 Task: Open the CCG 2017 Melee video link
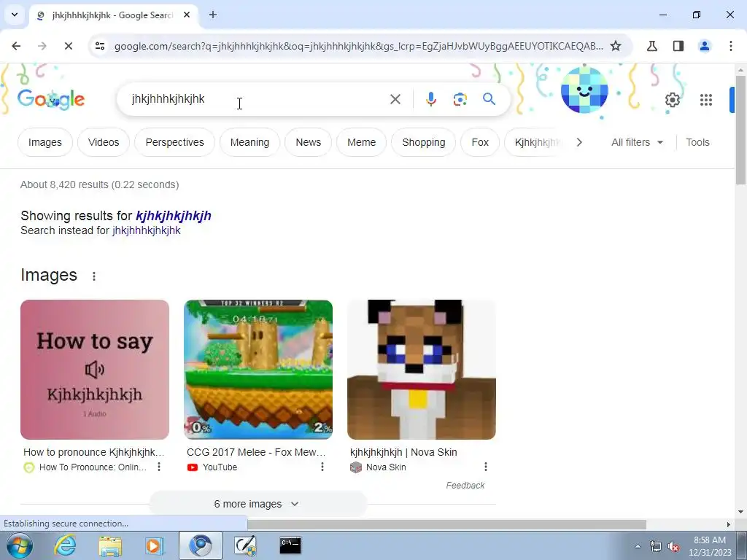(256, 452)
